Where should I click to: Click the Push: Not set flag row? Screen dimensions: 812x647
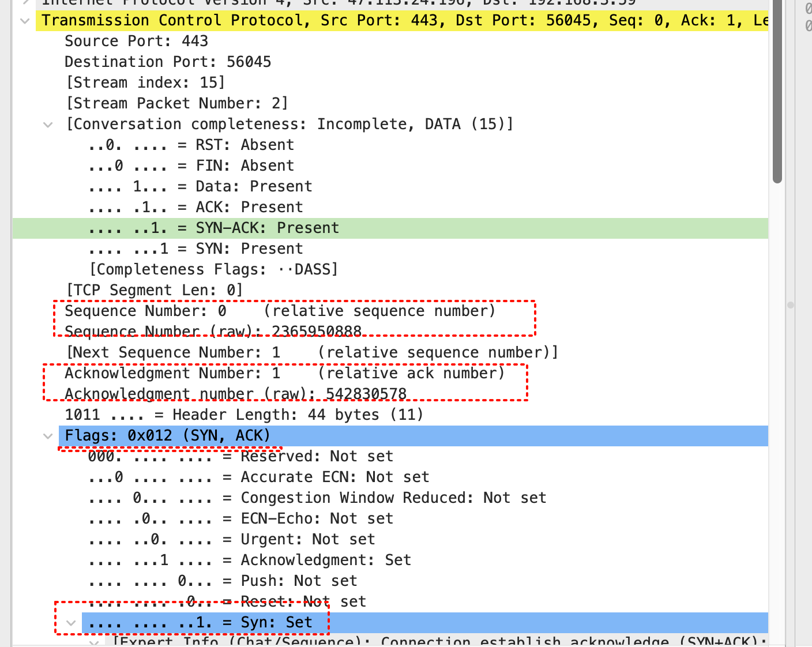[x=223, y=581]
